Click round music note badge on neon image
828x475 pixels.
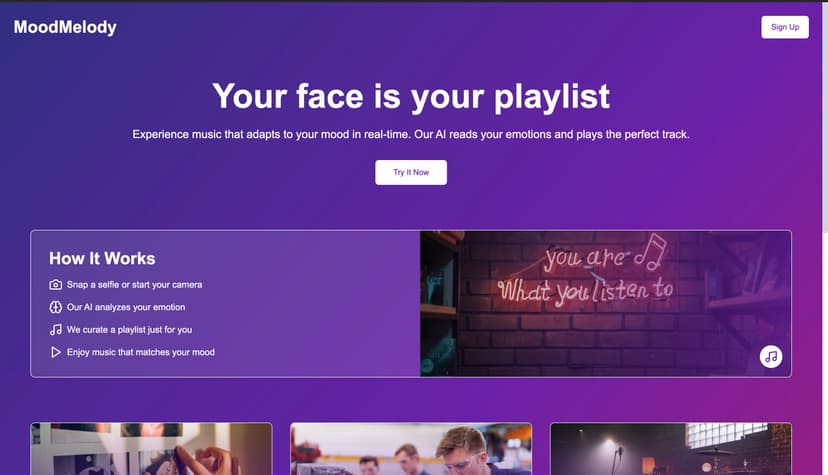771,357
